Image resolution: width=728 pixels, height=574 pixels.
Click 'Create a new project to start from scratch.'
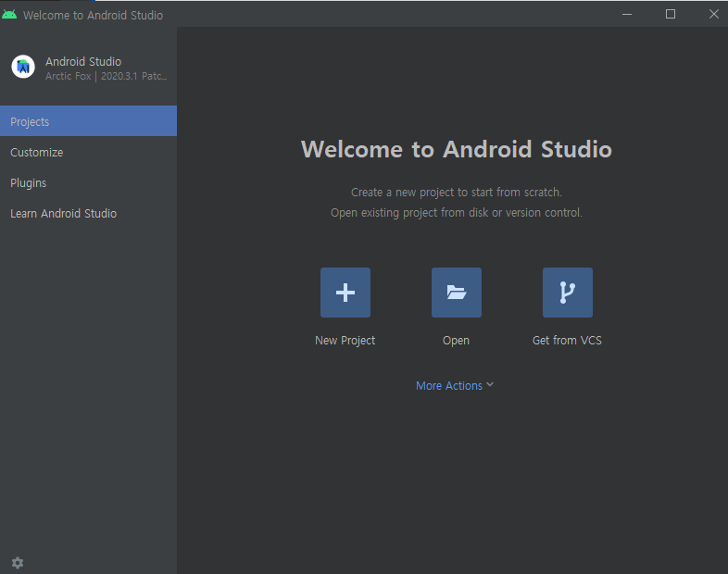point(457,193)
